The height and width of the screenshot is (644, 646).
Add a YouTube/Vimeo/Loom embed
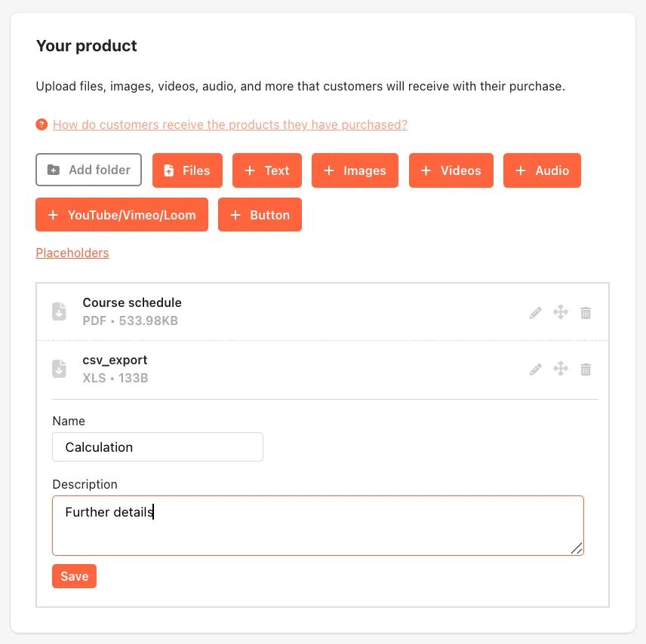(x=122, y=214)
